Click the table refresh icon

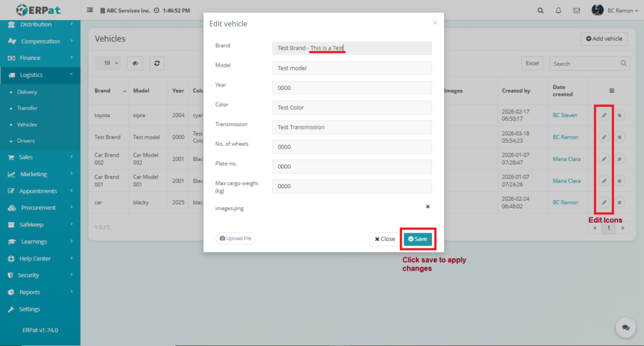(x=157, y=64)
